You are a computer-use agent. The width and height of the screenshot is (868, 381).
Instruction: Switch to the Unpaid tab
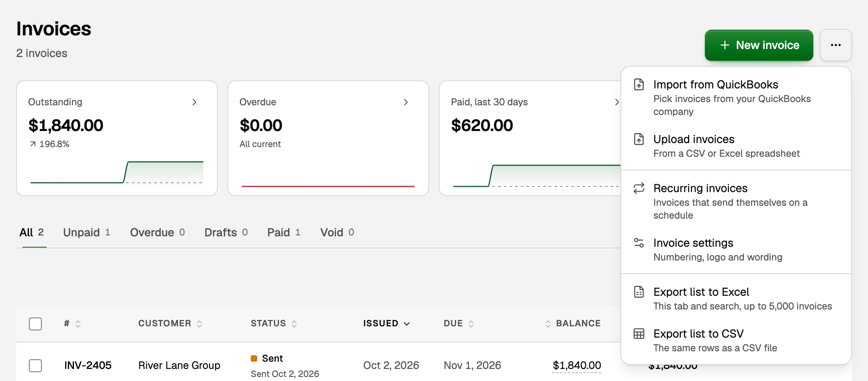point(86,232)
